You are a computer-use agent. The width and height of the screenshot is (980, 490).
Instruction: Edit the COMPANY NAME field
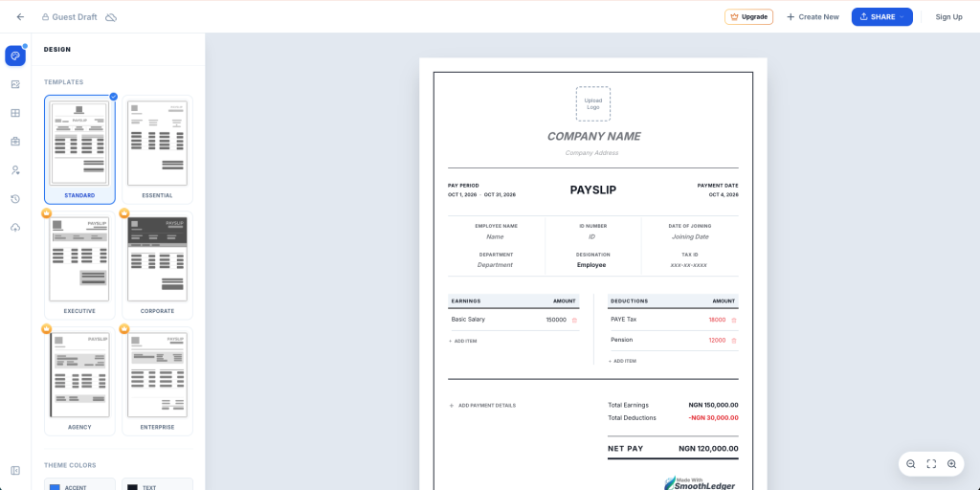[593, 136]
